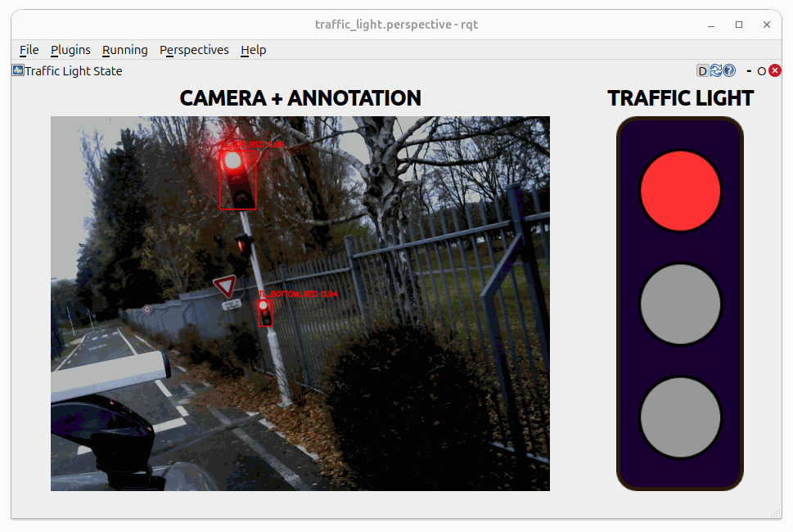Screen dimensions: 793x532
Task: Click the TL_TOP_RED detection box in camera
Action: click(238, 179)
